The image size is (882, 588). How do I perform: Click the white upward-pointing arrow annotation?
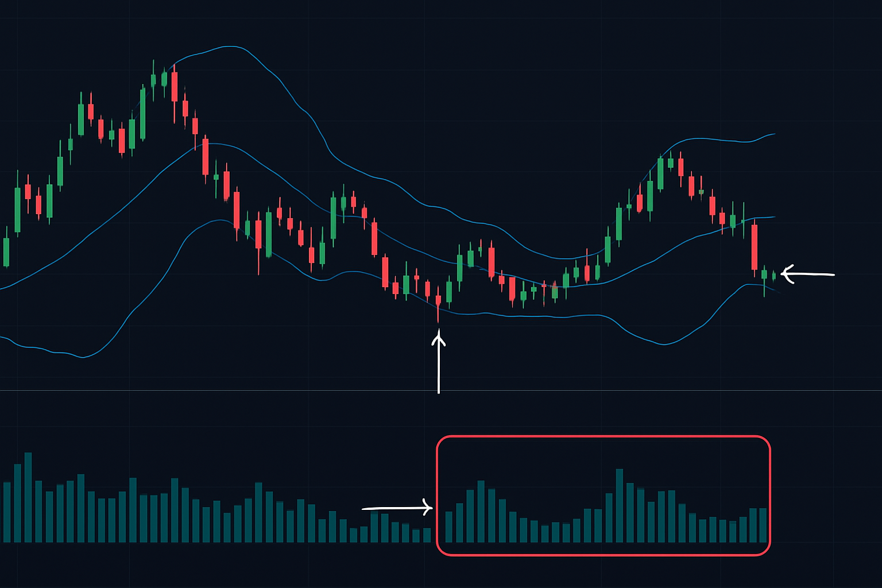tap(439, 363)
